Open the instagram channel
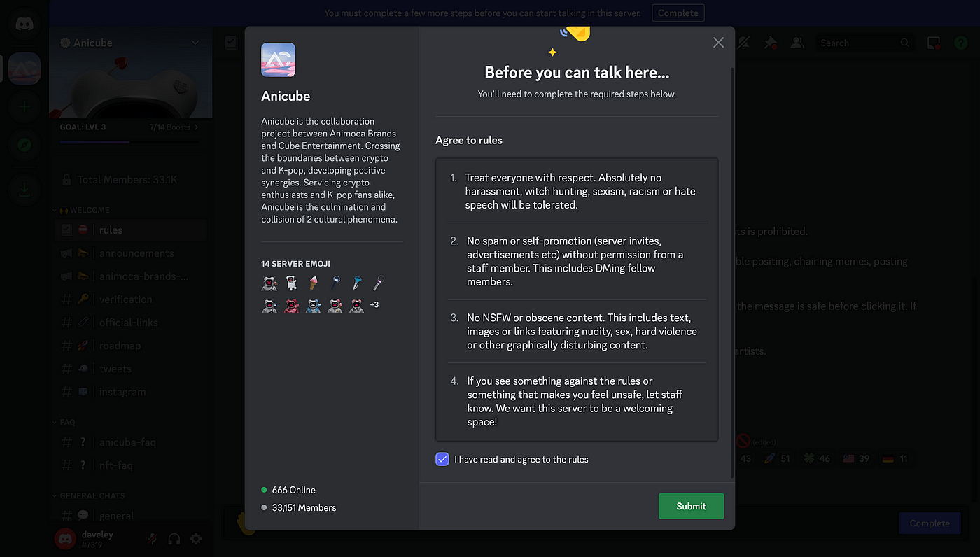Screen dimensions: 980x557 click(131, 392)
